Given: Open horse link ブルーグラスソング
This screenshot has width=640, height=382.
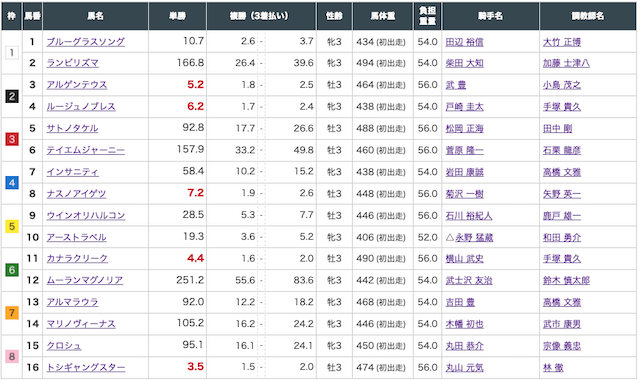Looking at the screenshot, I should click(85, 42).
